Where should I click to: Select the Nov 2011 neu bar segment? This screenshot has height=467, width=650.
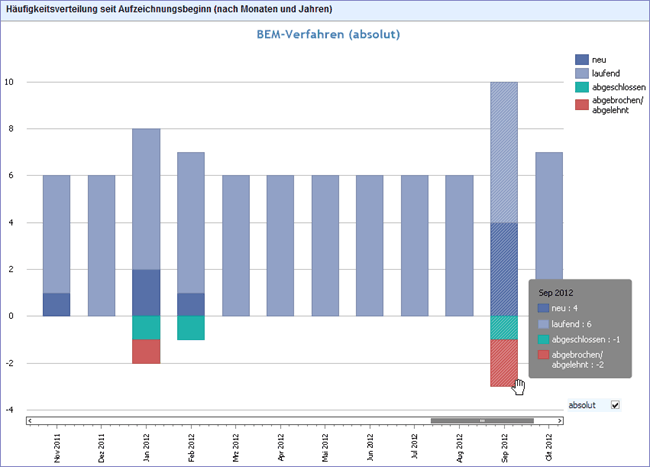[56, 305]
